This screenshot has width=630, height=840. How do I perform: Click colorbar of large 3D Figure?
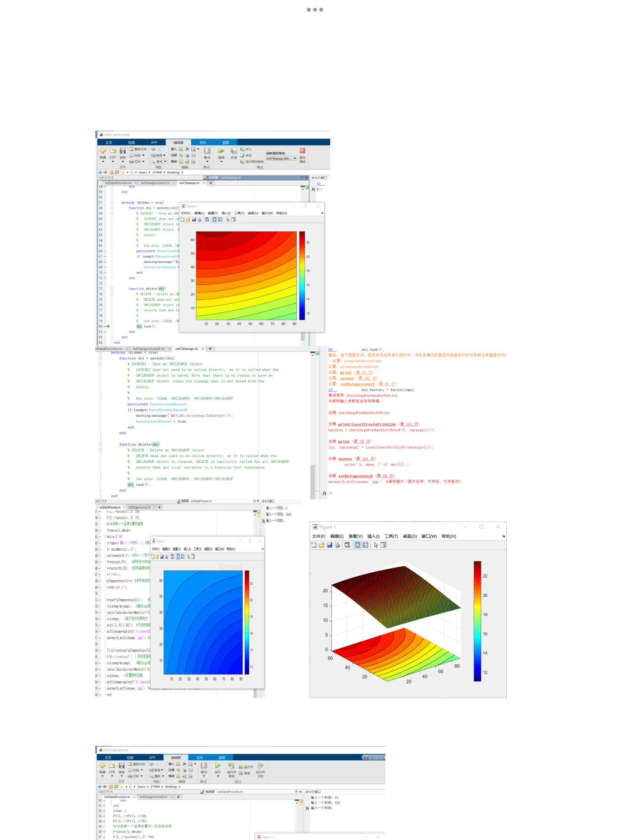pos(478,621)
